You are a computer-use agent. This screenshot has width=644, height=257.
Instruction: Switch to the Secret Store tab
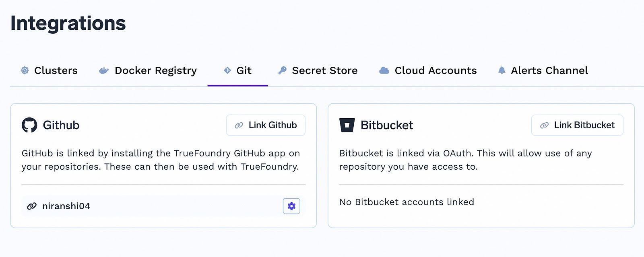pyautogui.click(x=324, y=70)
